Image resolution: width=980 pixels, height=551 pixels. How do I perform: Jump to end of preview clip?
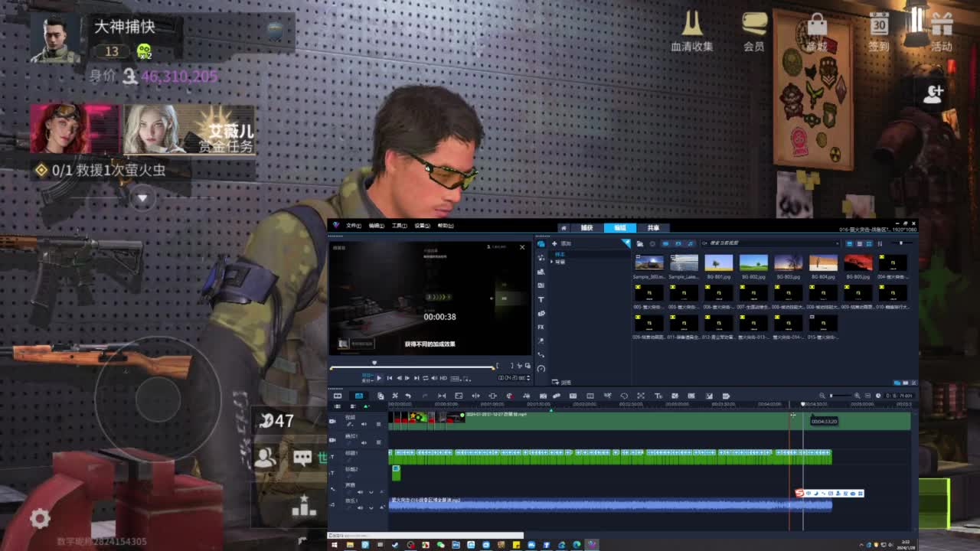pyautogui.click(x=416, y=378)
